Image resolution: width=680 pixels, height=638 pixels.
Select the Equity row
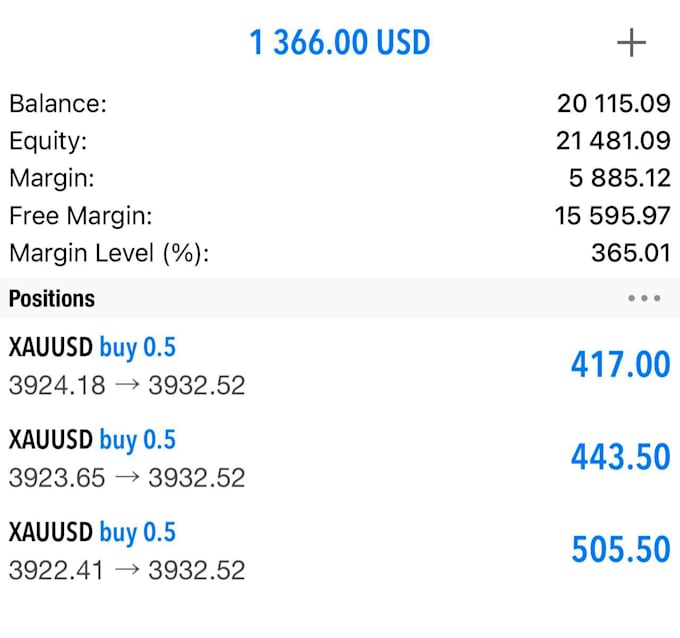340,141
